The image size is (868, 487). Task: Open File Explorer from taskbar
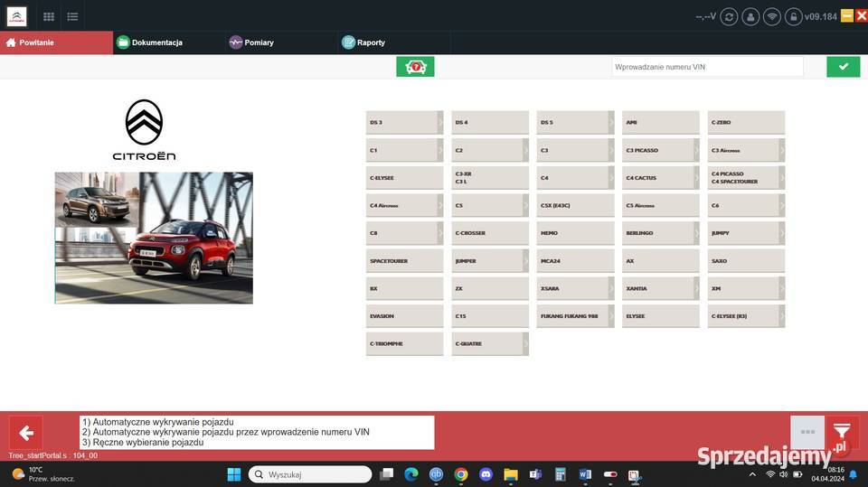[510, 474]
